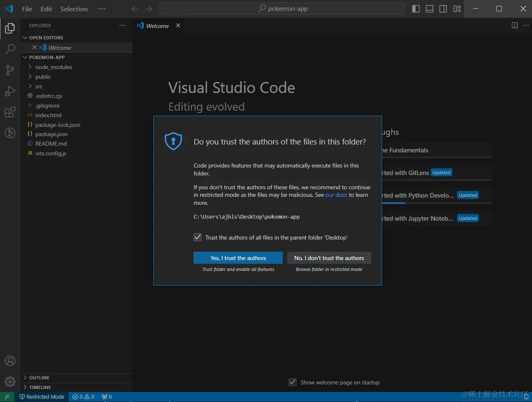Click the Restricted Mode status indicator

[42, 397]
